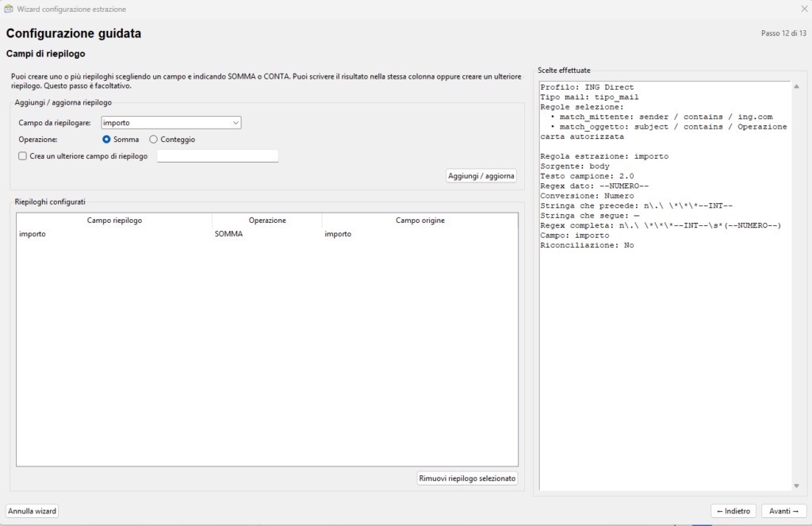This screenshot has width=812, height=526.
Task: Click the Operazione column header
Action: pyautogui.click(x=267, y=221)
